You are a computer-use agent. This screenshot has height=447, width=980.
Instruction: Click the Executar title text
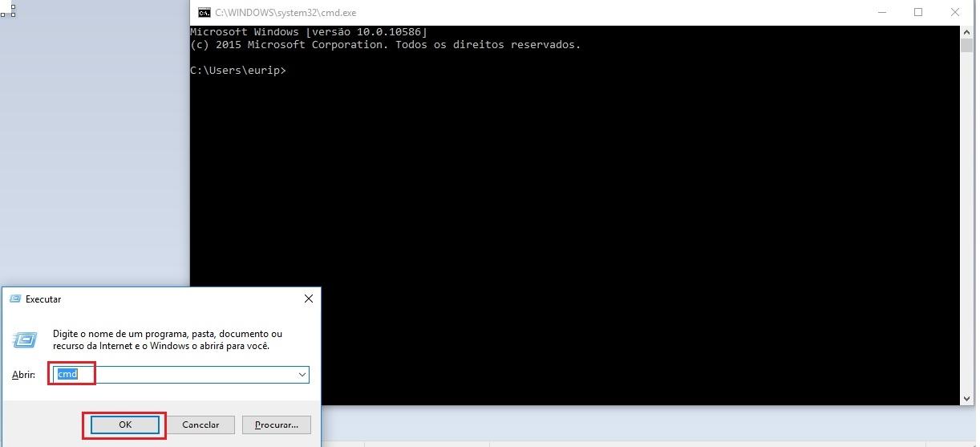pyautogui.click(x=43, y=299)
